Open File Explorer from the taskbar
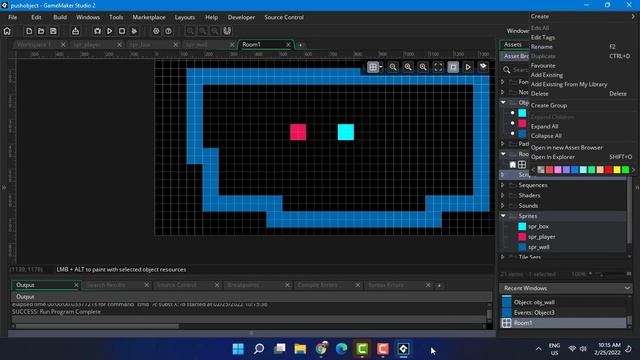Image resolution: width=640 pixels, height=360 pixels. pos(300,349)
